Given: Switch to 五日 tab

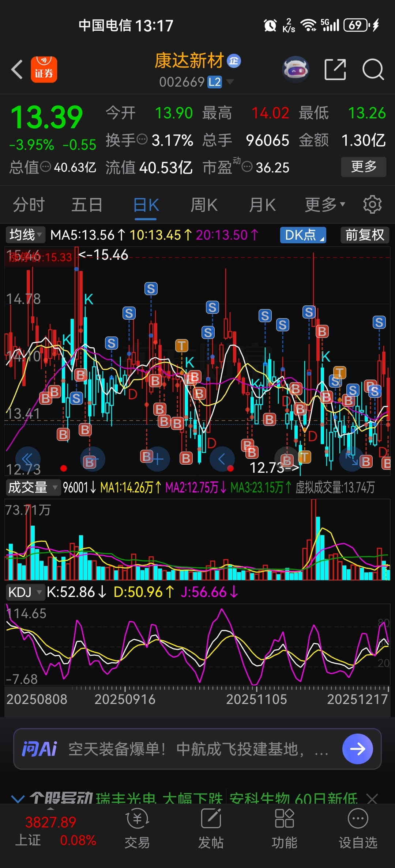Looking at the screenshot, I should click(x=87, y=205).
